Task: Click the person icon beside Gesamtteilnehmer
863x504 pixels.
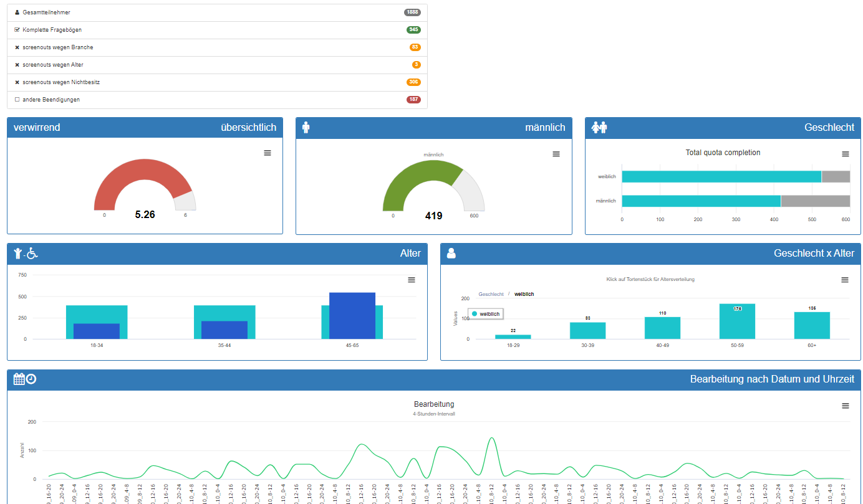Action: click(x=17, y=12)
